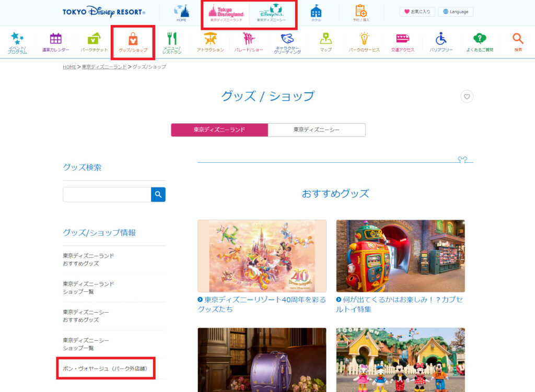Add page to favorites with heart icon
This screenshot has height=392, width=535.
pyautogui.click(x=467, y=97)
